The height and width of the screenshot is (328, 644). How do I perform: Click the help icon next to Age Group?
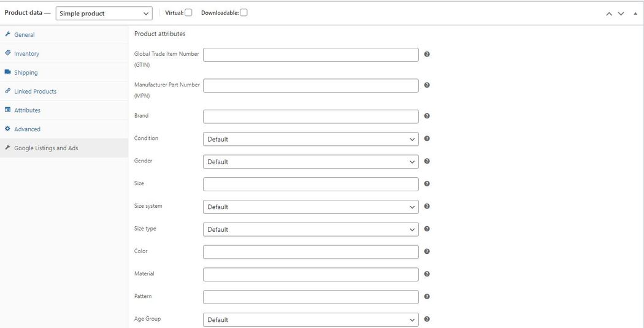[427, 319]
